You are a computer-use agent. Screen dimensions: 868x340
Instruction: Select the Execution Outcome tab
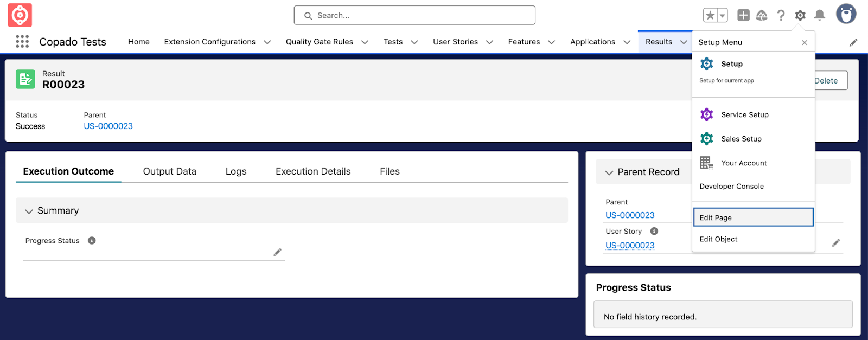point(68,171)
